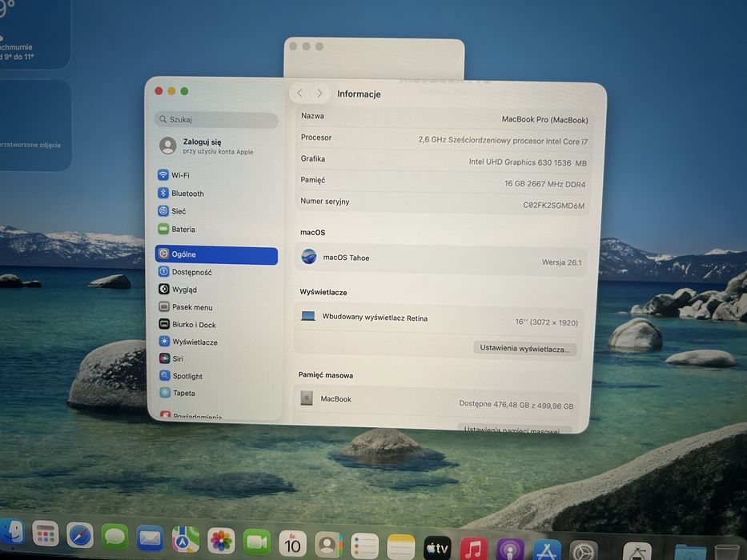Screen dimensions: 747x560
Task: Open Calendar from the Dock
Action: [292, 544]
